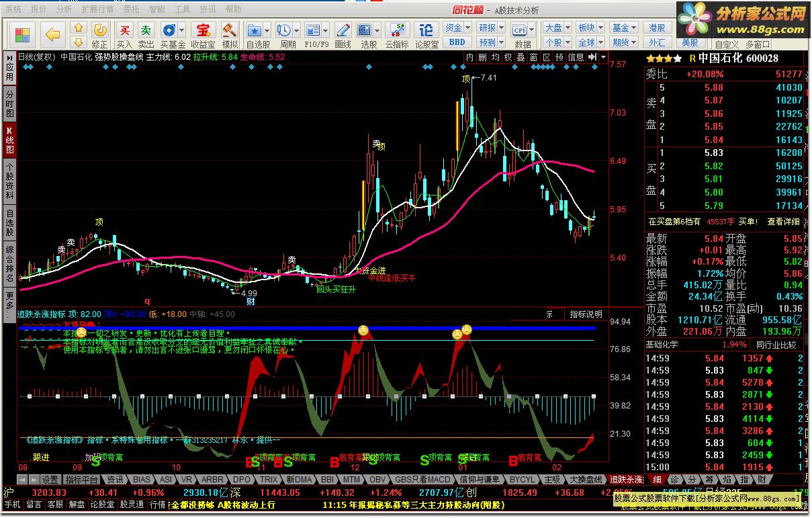The height and width of the screenshot is (518, 812).
Task: Expand the 资金 dropdown
Action: [468, 28]
